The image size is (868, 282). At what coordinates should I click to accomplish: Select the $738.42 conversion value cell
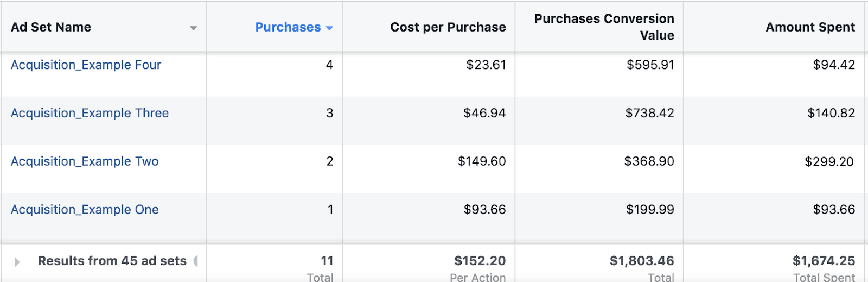(649, 113)
